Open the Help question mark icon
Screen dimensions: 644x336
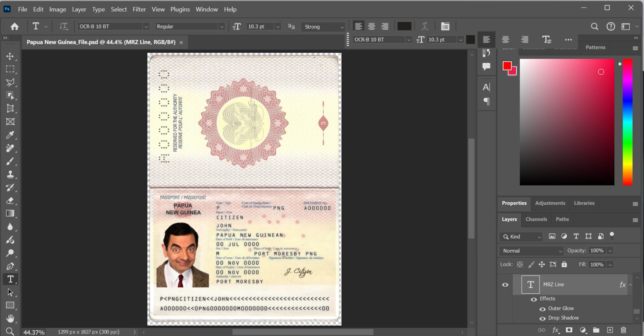[611, 26]
